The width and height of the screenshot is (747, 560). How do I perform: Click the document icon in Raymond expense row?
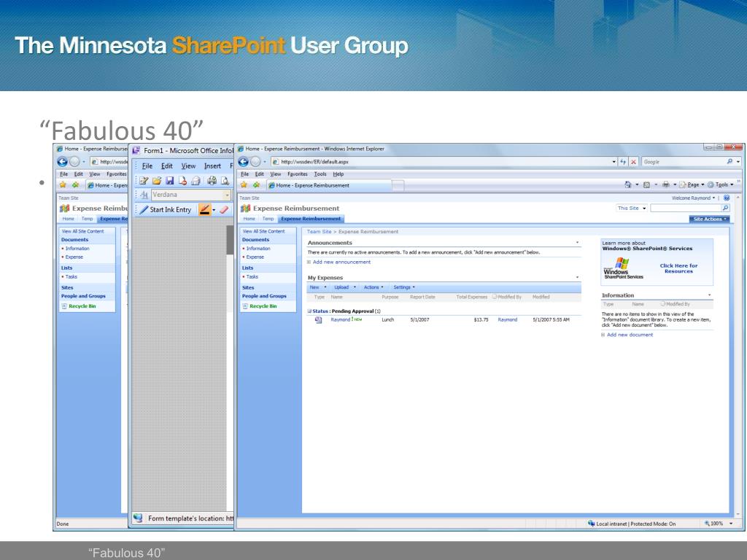tap(318, 320)
